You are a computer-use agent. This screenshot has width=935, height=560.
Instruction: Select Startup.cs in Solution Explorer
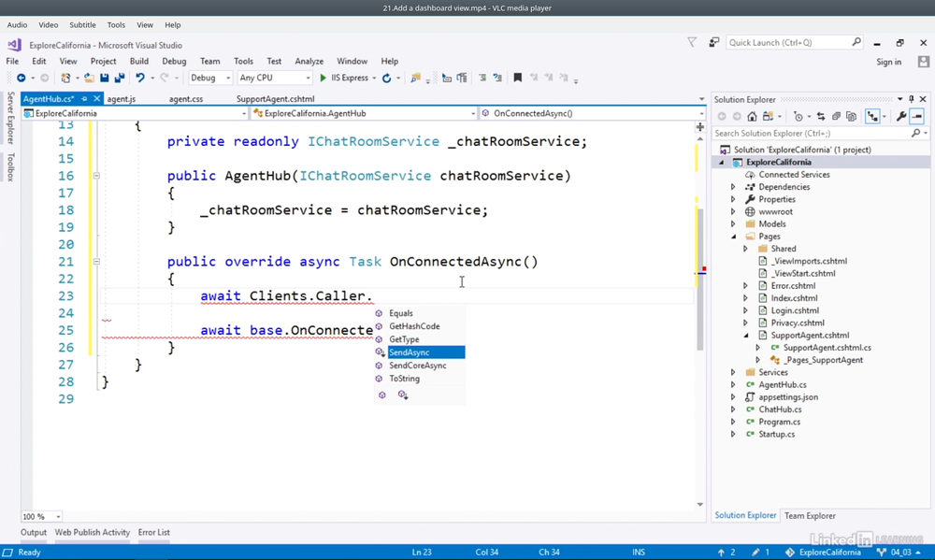(776, 434)
